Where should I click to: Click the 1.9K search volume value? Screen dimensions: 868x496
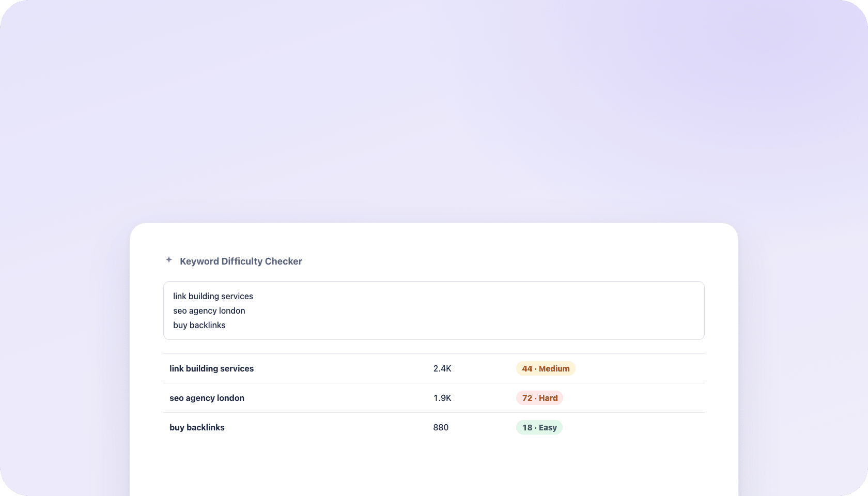click(442, 398)
